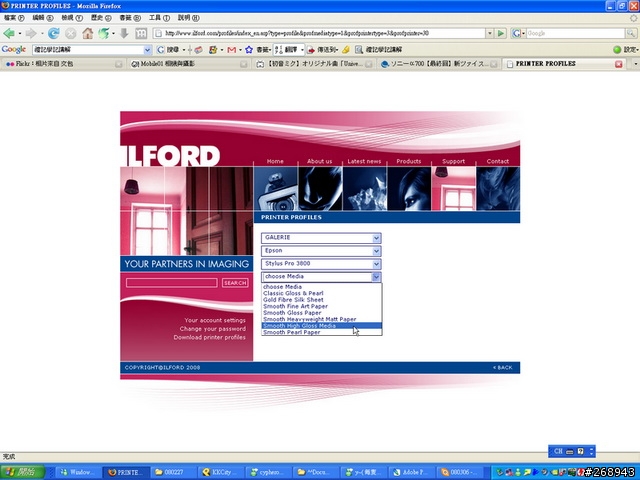Click the ILFORD site search input field

pyautogui.click(x=171, y=283)
